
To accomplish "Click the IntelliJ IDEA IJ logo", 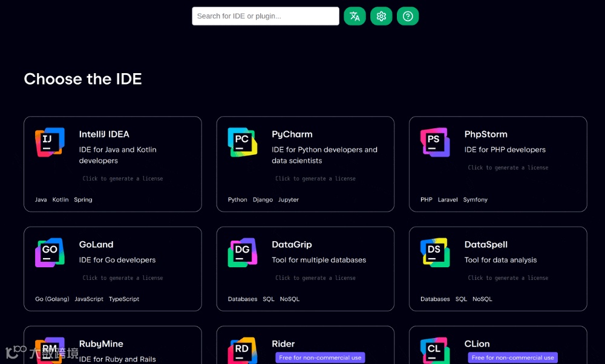I will click(50, 142).
